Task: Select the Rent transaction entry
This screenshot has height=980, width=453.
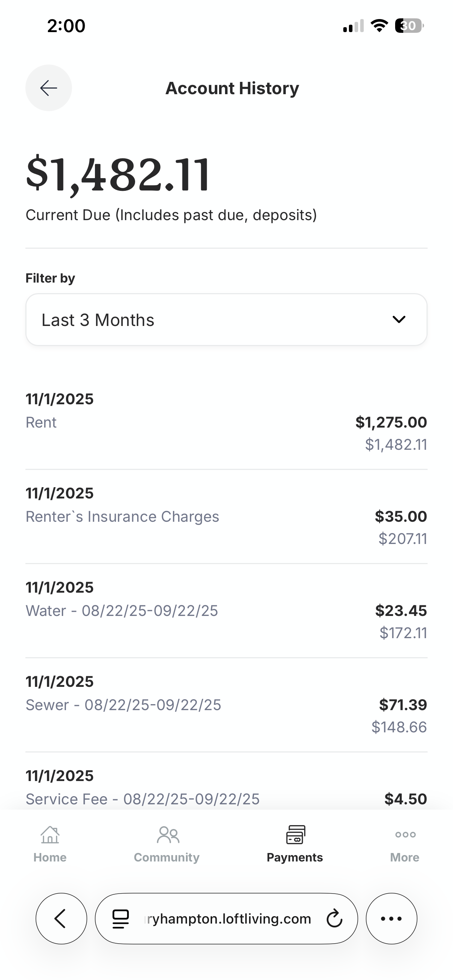Action: coord(226,422)
